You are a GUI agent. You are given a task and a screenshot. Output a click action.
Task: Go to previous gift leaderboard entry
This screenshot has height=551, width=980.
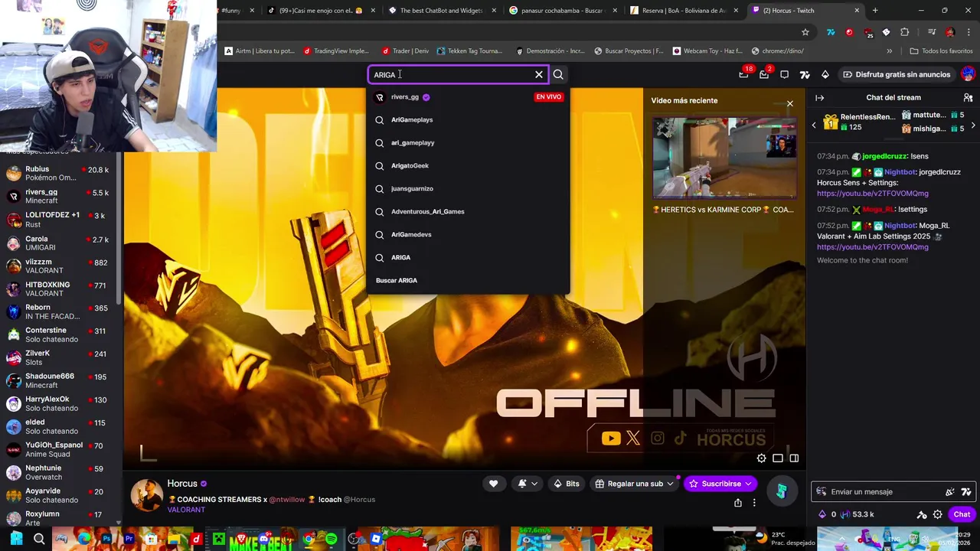(814, 125)
